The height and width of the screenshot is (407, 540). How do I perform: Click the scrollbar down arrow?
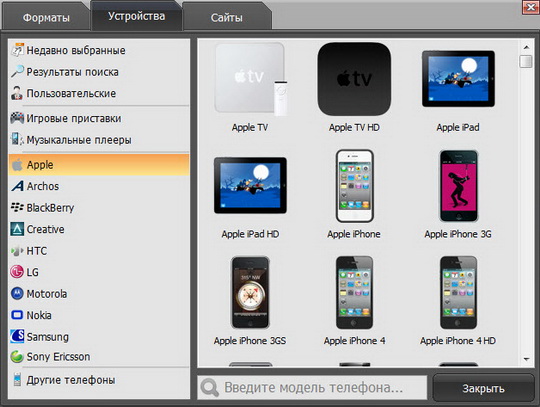tap(526, 359)
